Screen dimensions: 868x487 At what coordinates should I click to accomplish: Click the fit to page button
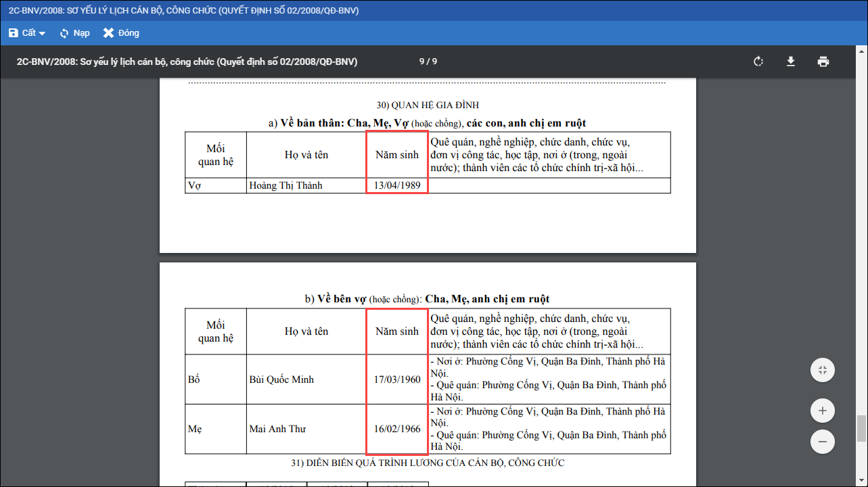(822, 370)
